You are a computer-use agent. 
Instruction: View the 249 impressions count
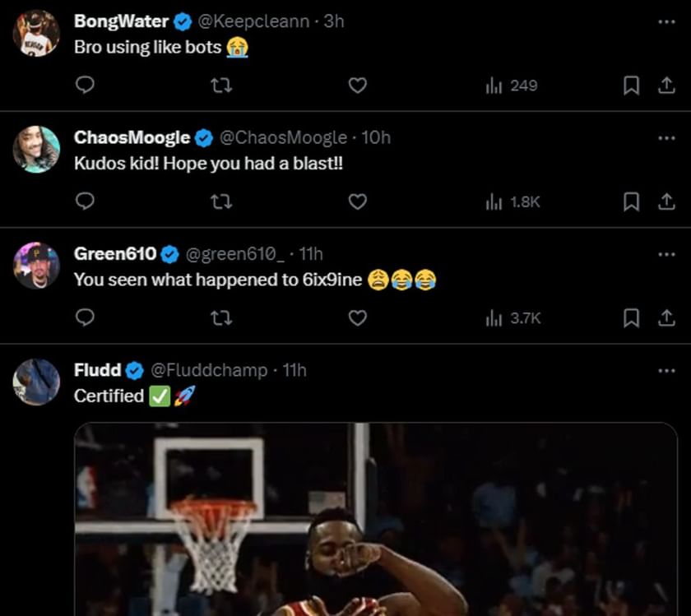pyautogui.click(x=508, y=85)
